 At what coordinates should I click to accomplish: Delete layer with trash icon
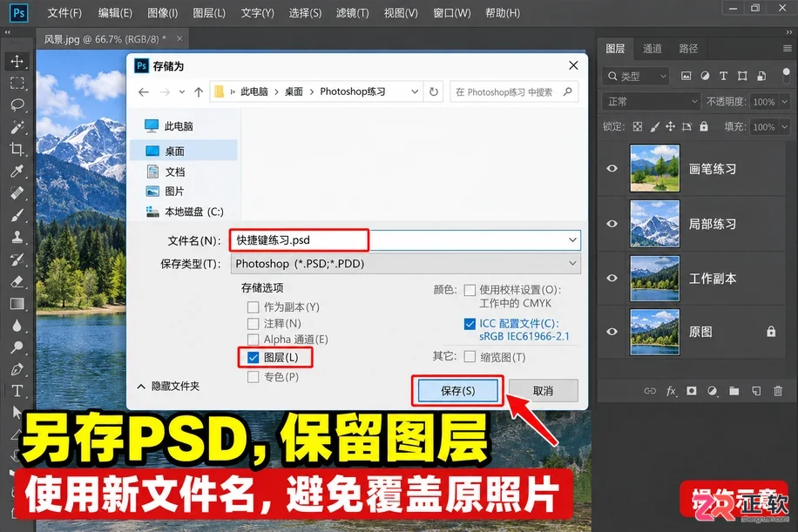778,391
